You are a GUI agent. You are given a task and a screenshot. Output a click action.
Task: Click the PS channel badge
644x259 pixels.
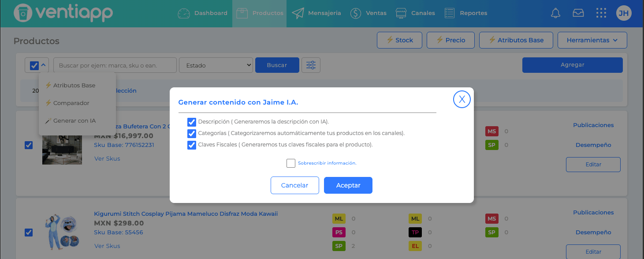(x=339, y=232)
